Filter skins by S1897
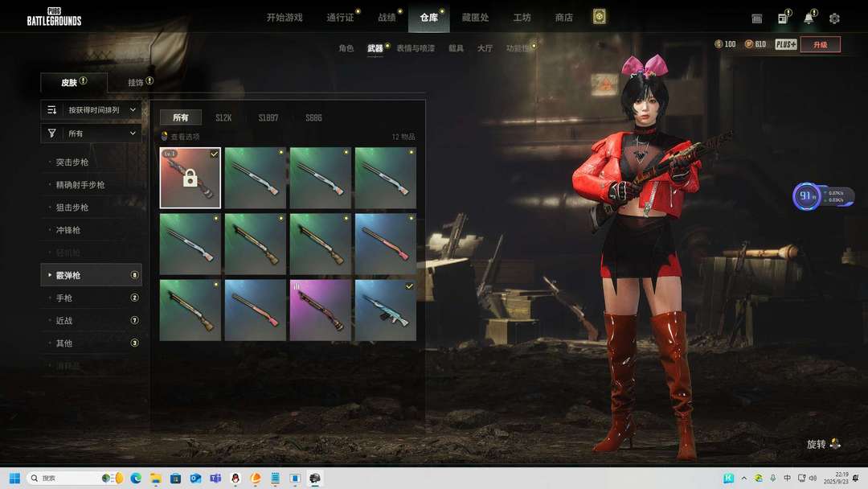The width and height of the screenshot is (868, 489). point(268,117)
